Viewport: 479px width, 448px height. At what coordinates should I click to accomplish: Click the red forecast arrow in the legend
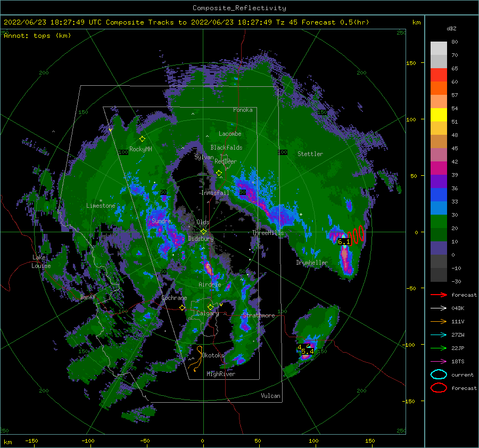click(x=439, y=295)
